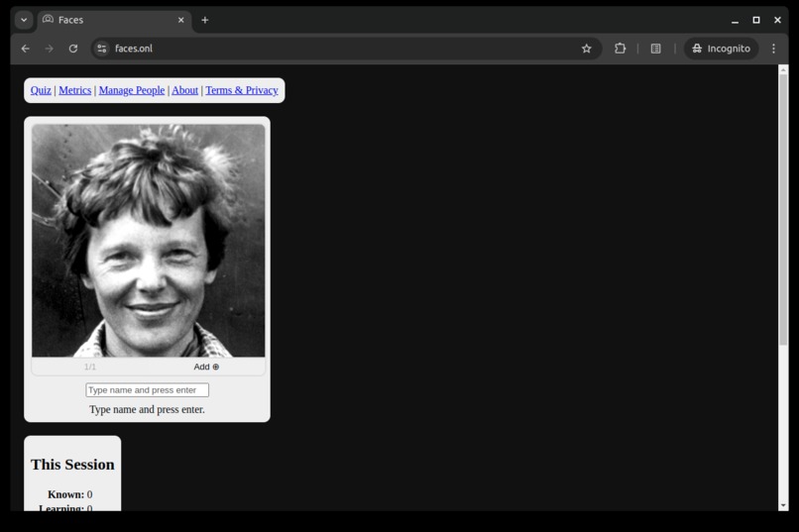Viewport: 799px width, 532px height.
Task: Click the scrollbar down arrow
Action: tap(783, 505)
